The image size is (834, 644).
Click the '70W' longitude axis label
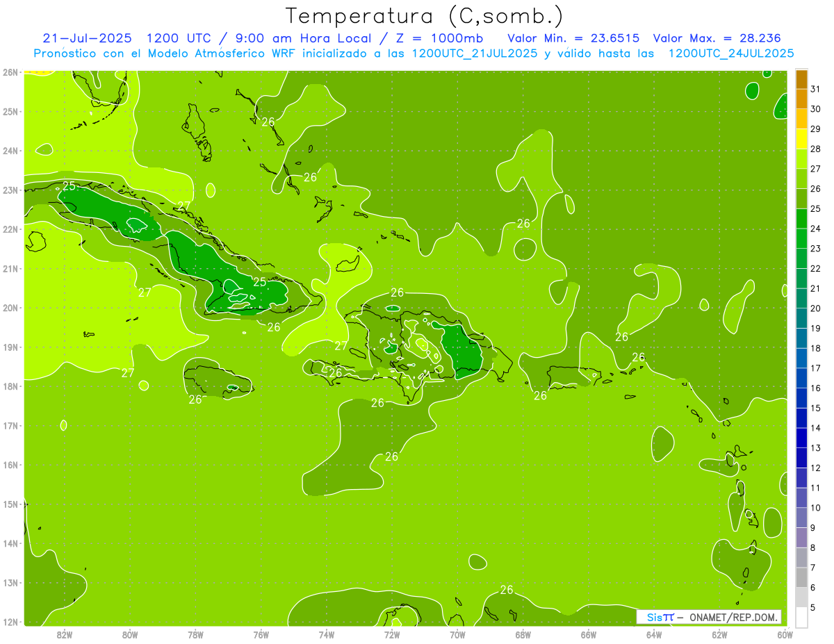click(457, 634)
